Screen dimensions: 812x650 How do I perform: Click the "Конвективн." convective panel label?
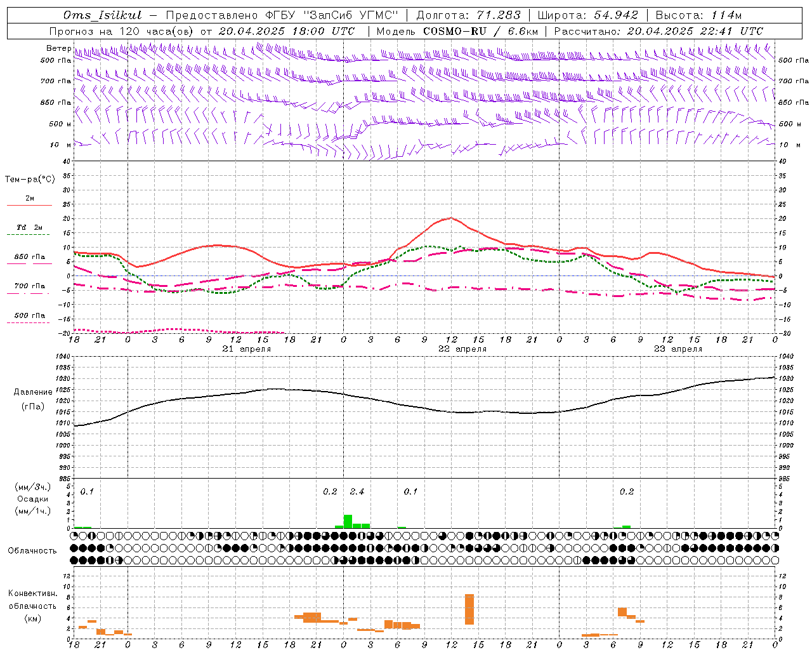point(33,594)
